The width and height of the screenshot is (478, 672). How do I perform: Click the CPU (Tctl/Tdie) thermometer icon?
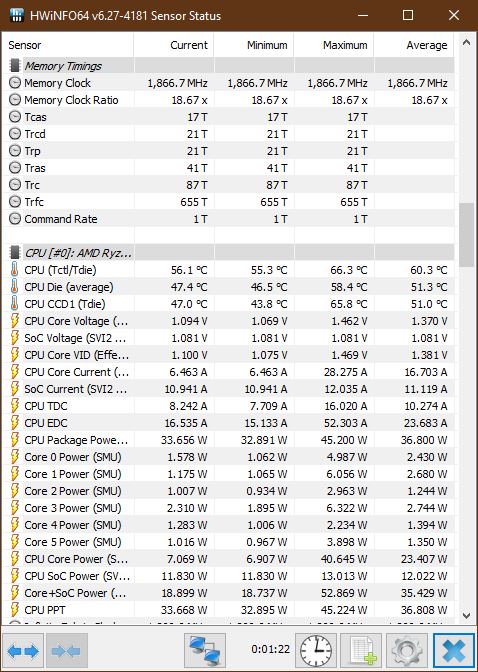pyautogui.click(x=15, y=270)
